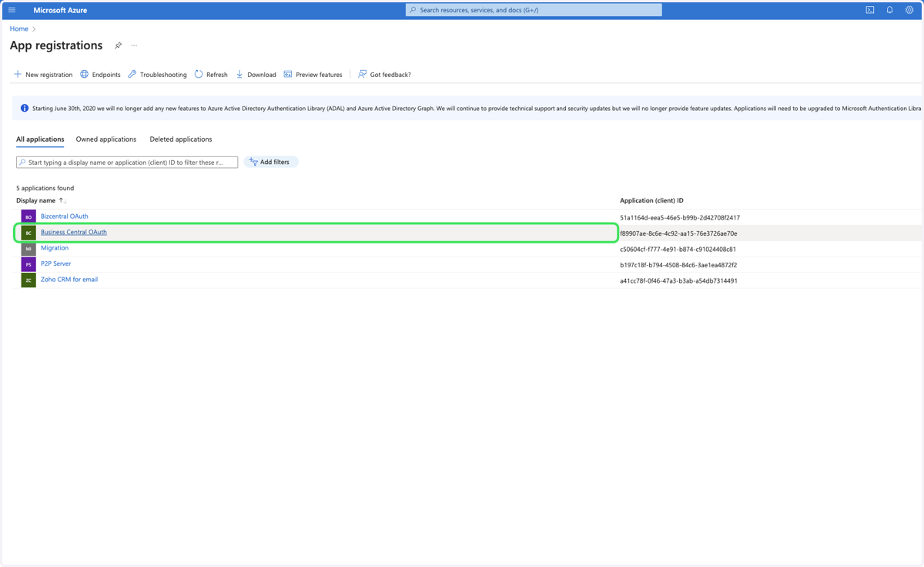This screenshot has height=567, width=924.
Task: Select client ID b197c18f-b794-4508-84c6-3ae1ea4872f2
Action: pyautogui.click(x=678, y=265)
